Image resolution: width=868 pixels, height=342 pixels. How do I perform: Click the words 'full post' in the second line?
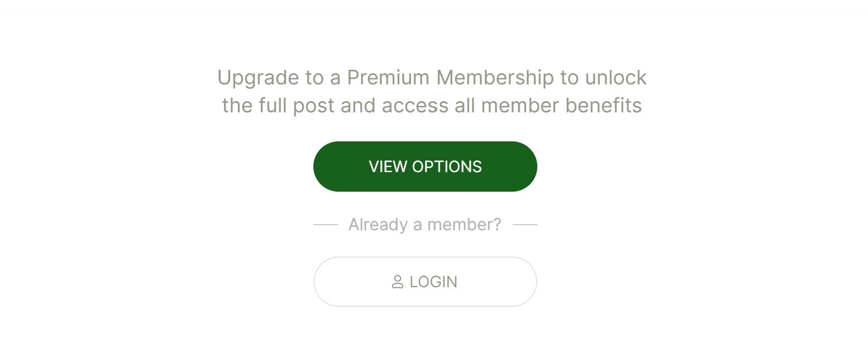coord(297,106)
